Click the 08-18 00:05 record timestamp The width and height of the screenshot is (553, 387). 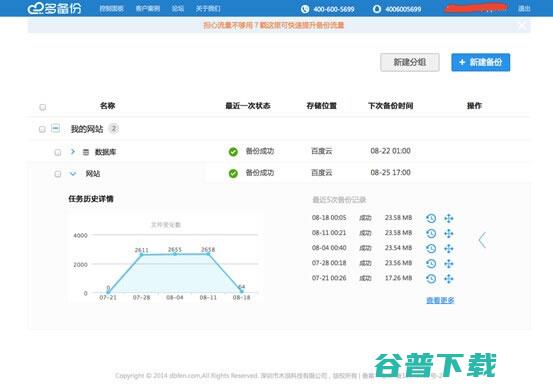[329, 218]
